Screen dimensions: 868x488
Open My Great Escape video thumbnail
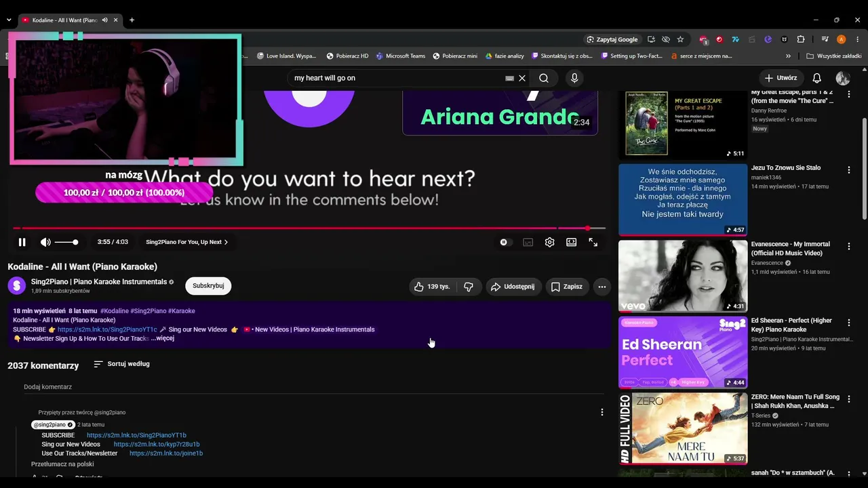click(683, 124)
